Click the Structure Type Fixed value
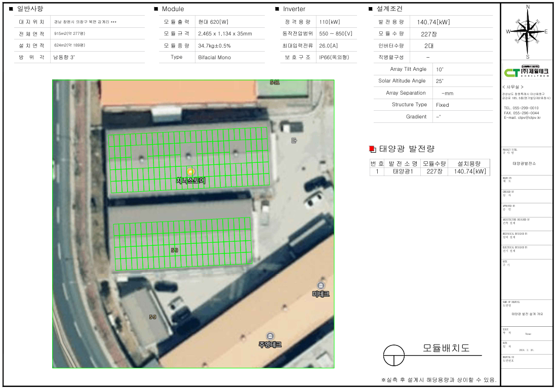 442,105
